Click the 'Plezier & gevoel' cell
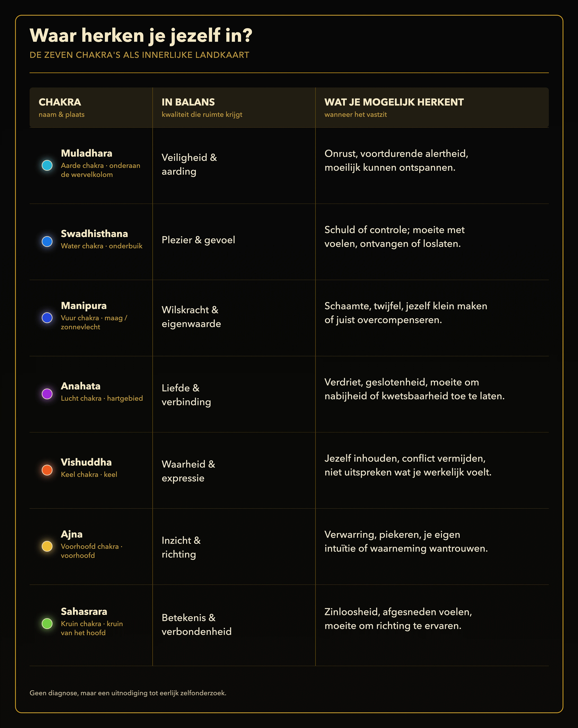Screen dimensions: 578x728 pos(198,240)
